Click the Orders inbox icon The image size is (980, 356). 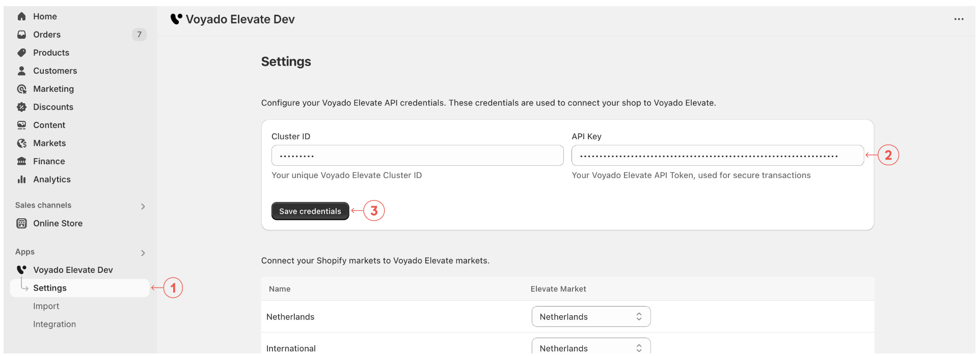(x=21, y=35)
